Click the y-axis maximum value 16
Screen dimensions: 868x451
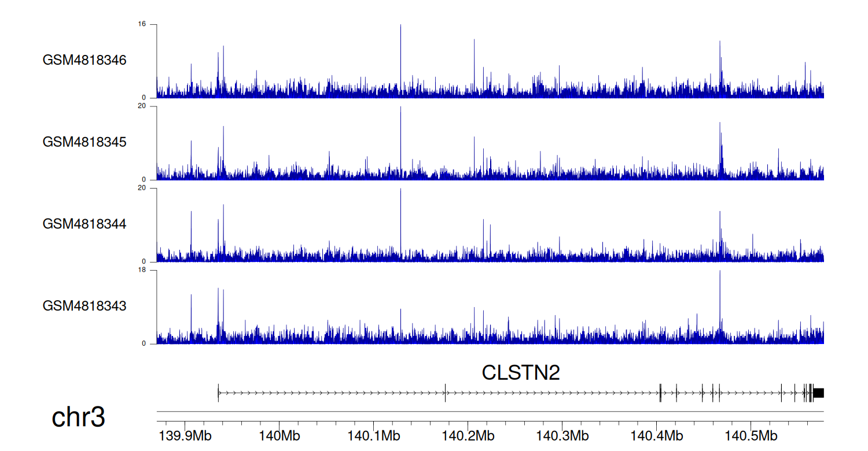click(x=142, y=24)
